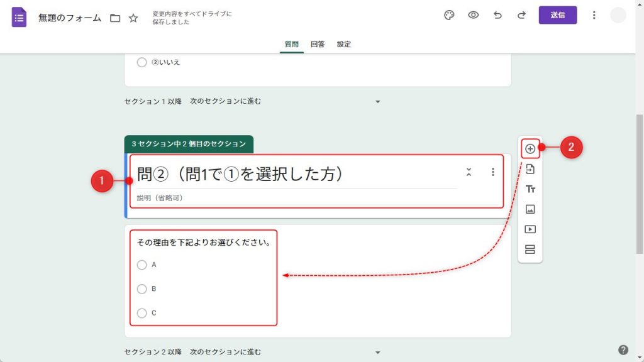Add a section with the section icon
Screen dimensions: 644x362
point(530,249)
